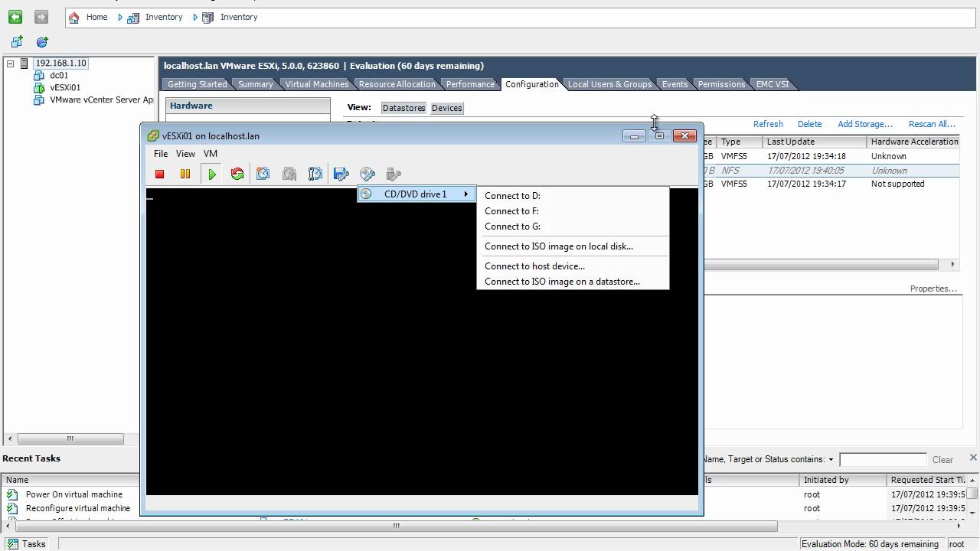The width and height of the screenshot is (980, 551).
Task: Open the task filter dropdown arrow beside 'contains'
Action: pyautogui.click(x=831, y=460)
